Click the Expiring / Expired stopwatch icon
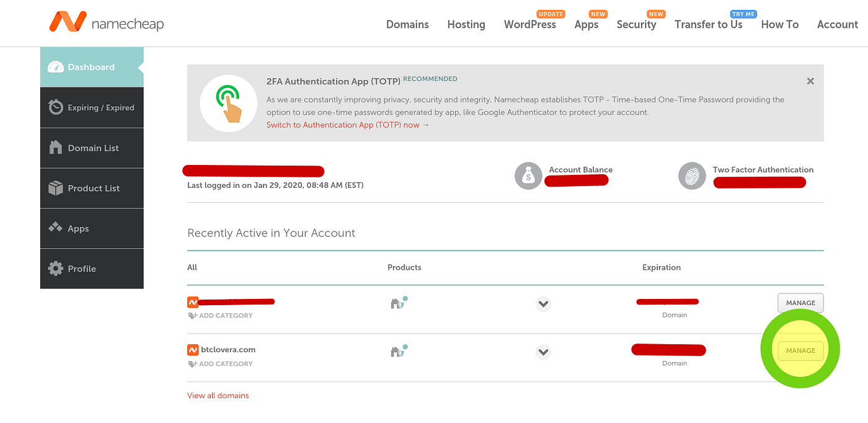The width and height of the screenshot is (868, 423). (x=56, y=107)
